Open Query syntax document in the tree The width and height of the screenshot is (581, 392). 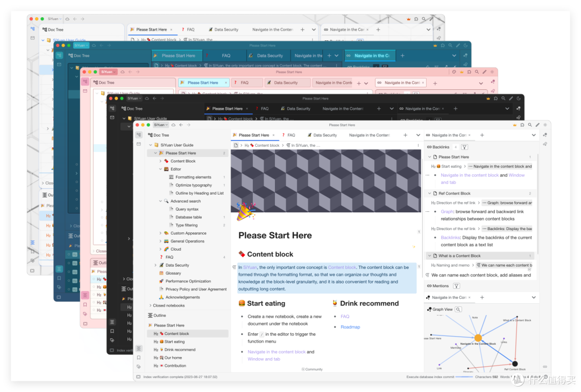click(x=187, y=209)
